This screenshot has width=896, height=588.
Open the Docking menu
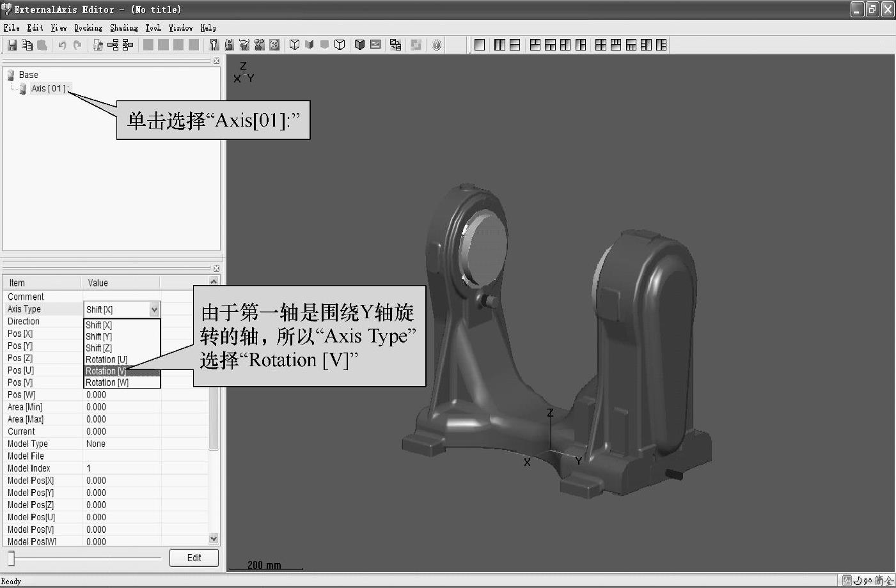click(88, 27)
